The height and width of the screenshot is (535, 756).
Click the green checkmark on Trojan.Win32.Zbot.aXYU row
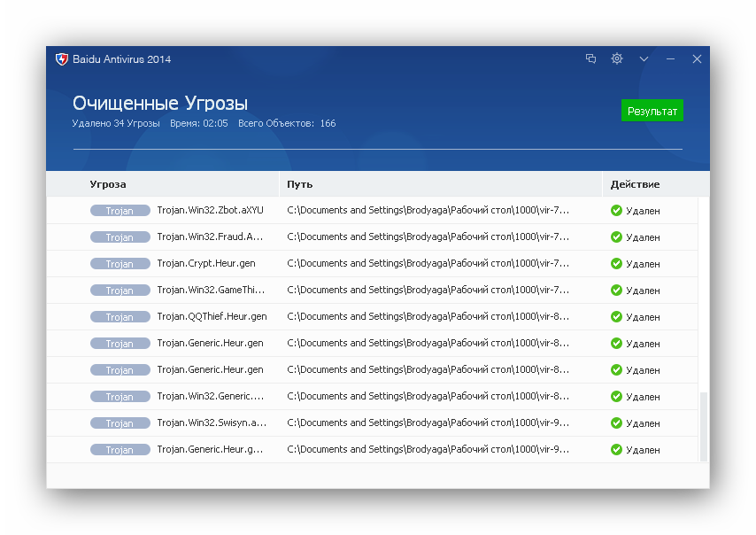(x=615, y=211)
